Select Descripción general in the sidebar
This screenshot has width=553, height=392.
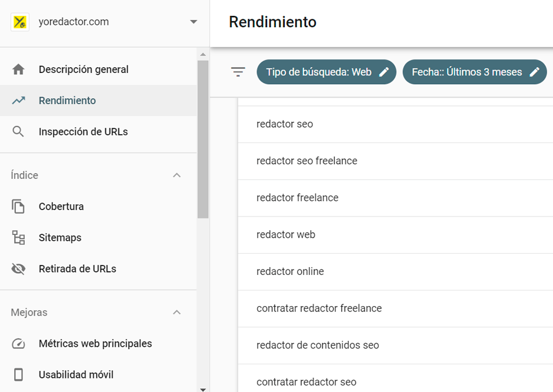click(83, 69)
